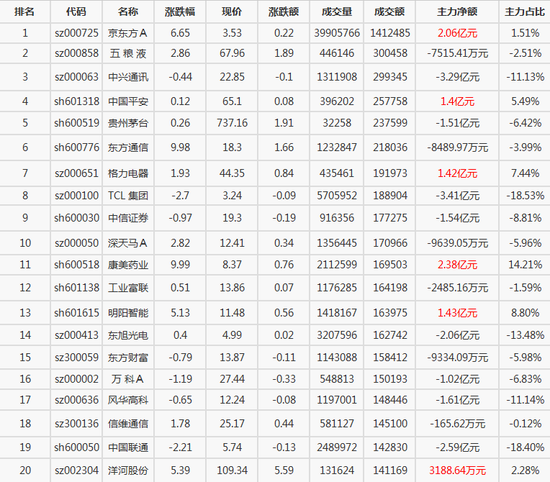
Task: Click the 名称 column header
Action: point(128,12)
